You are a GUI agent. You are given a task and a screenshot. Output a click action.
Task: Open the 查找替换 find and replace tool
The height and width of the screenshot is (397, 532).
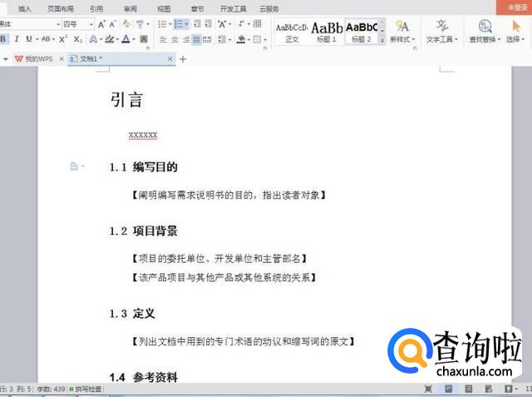[484, 31]
